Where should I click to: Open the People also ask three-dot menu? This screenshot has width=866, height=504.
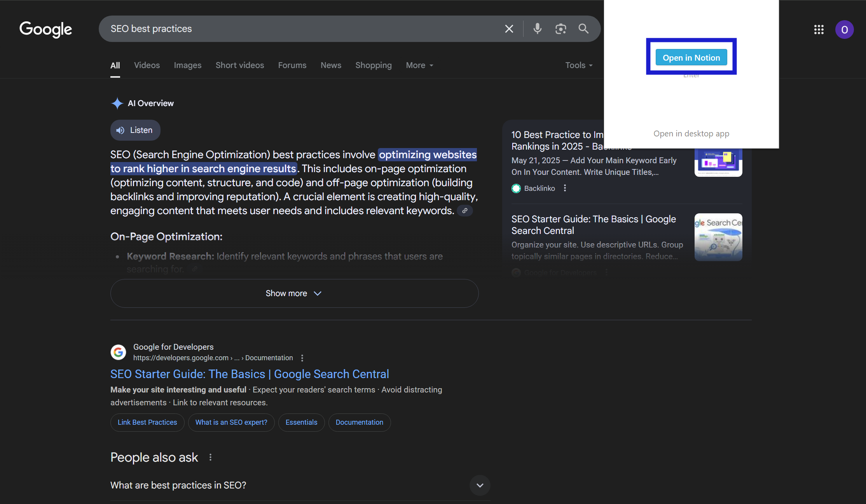tap(210, 457)
